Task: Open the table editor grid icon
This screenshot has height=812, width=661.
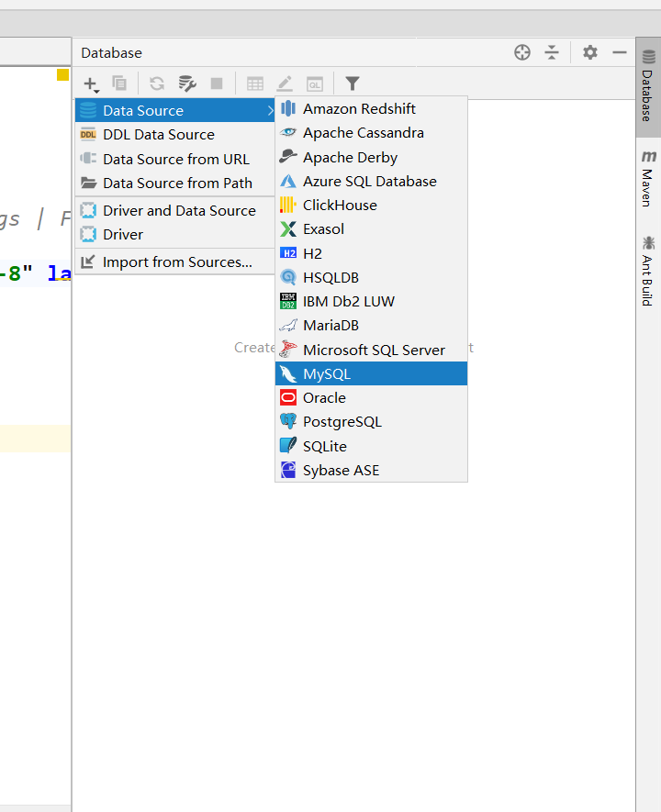Action: click(255, 83)
